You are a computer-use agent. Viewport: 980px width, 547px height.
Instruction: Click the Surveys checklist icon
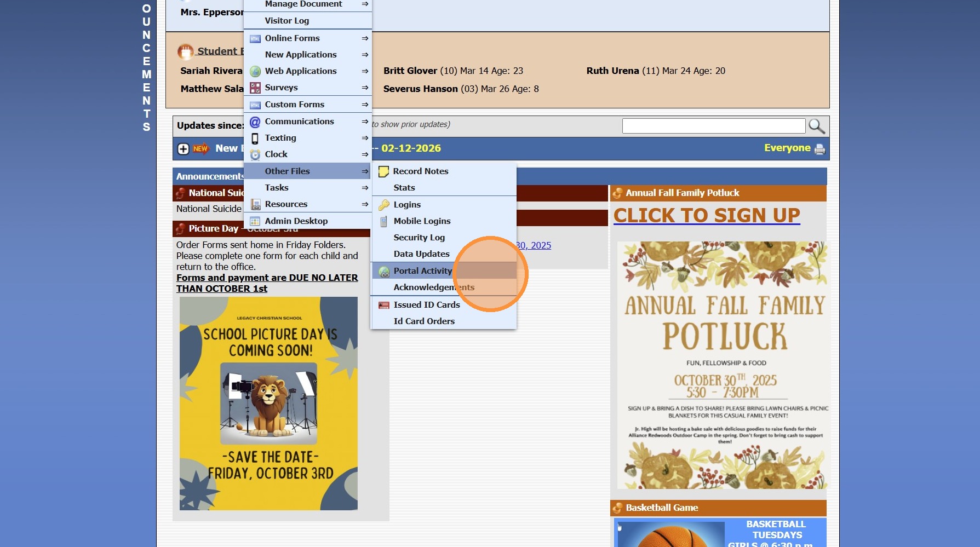tap(255, 88)
